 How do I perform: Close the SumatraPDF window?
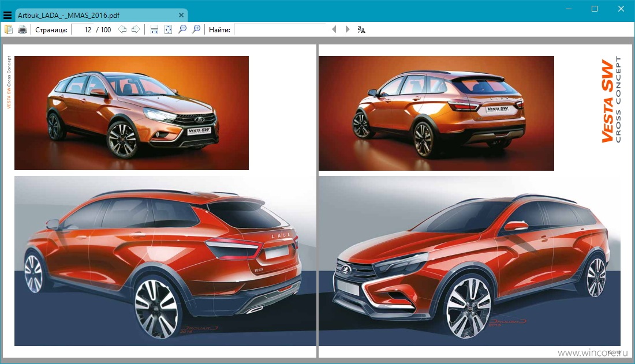click(x=621, y=9)
